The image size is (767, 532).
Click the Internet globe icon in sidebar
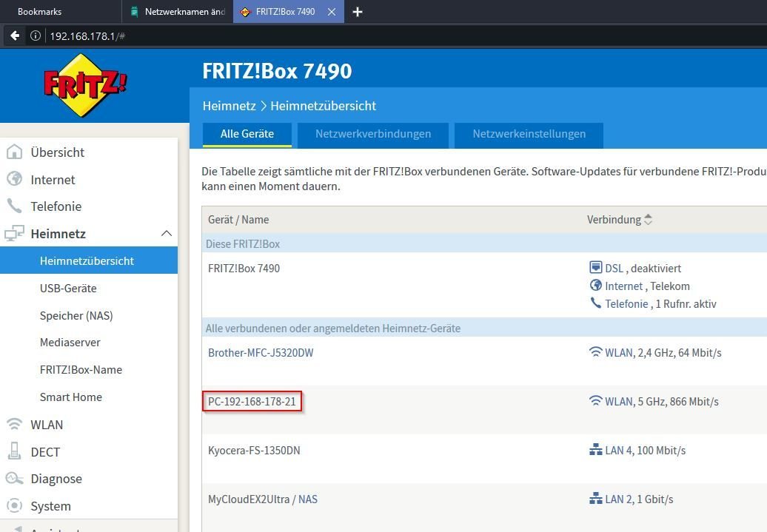[14, 179]
